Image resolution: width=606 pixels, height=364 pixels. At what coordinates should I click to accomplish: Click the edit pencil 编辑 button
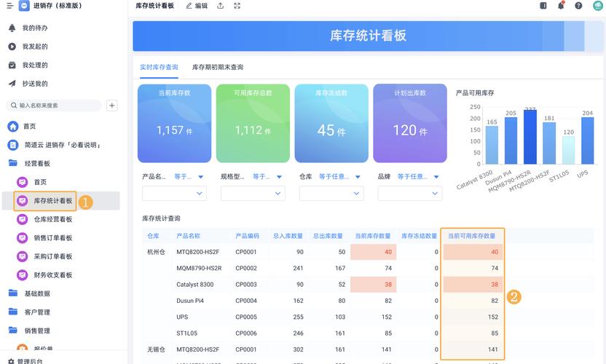[x=197, y=6]
